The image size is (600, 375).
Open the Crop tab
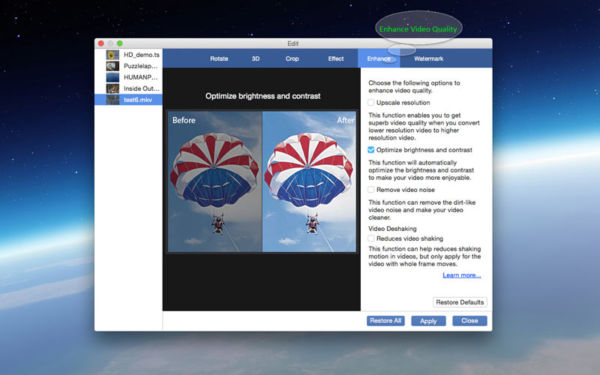tap(292, 59)
